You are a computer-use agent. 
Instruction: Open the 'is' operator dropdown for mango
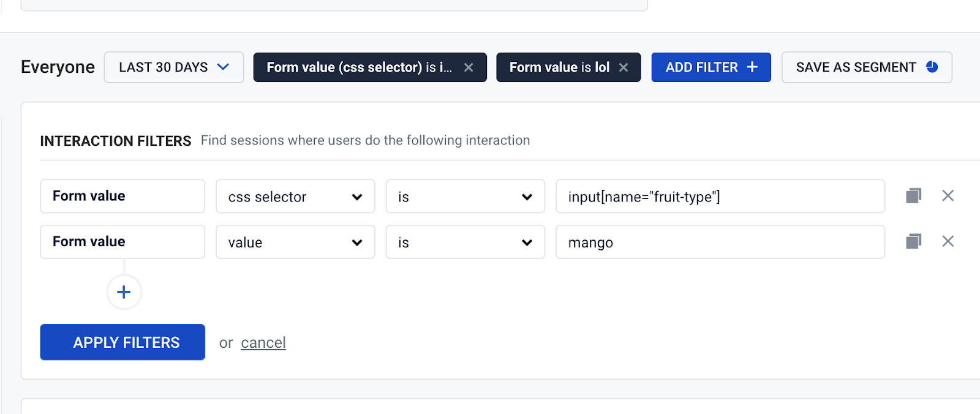coord(465,242)
